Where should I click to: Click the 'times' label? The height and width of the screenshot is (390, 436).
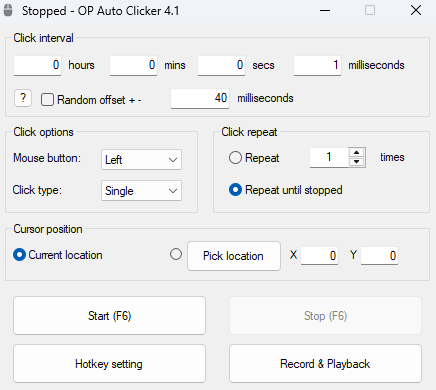pos(392,157)
